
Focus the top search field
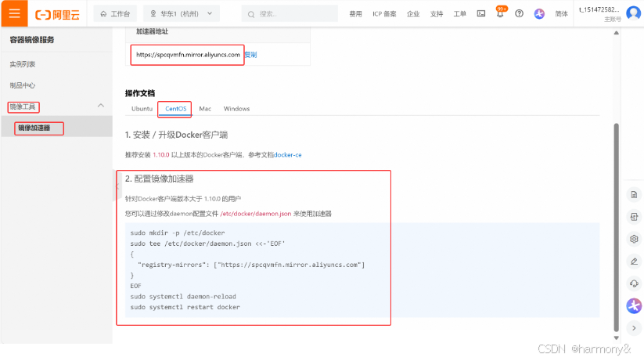click(290, 13)
